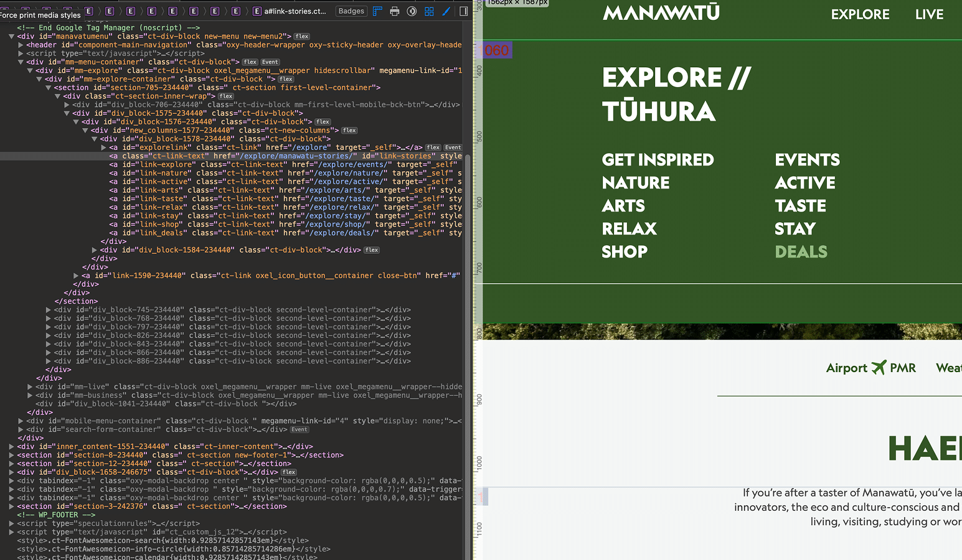Viewport: 962px width, 560px height.
Task: Select a#link-stories breadcrumb item
Action: coord(290,11)
